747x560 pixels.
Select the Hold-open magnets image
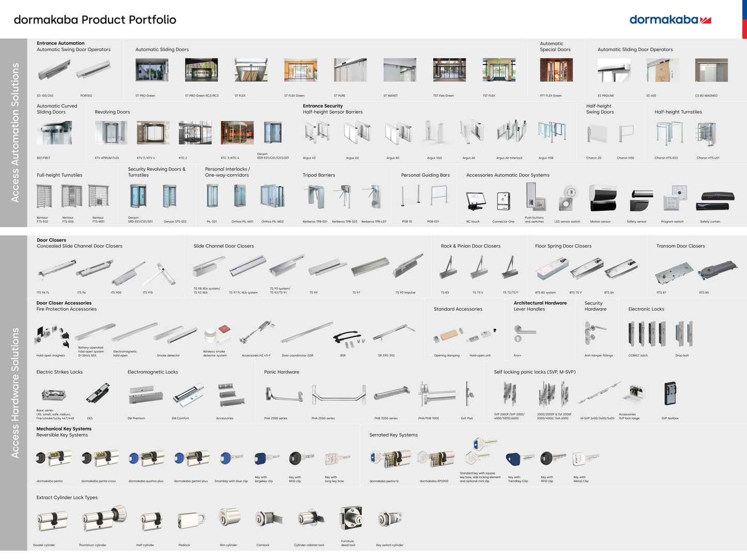(52, 336)
